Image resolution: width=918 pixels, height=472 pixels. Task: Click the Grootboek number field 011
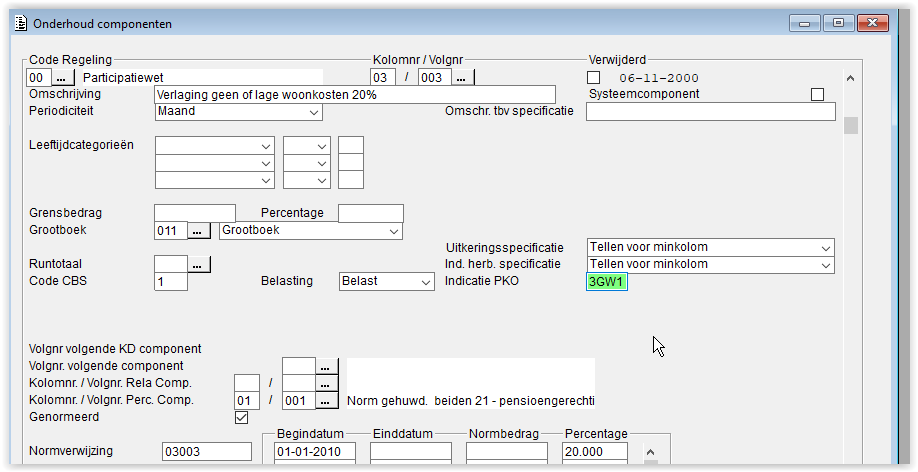point(171,231)
